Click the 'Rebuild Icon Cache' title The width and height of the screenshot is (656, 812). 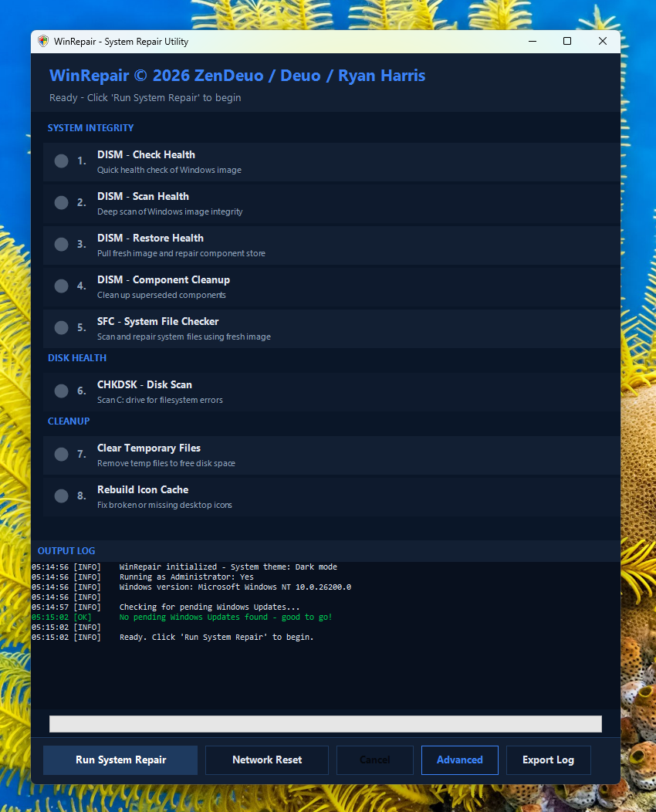point(143,490)
